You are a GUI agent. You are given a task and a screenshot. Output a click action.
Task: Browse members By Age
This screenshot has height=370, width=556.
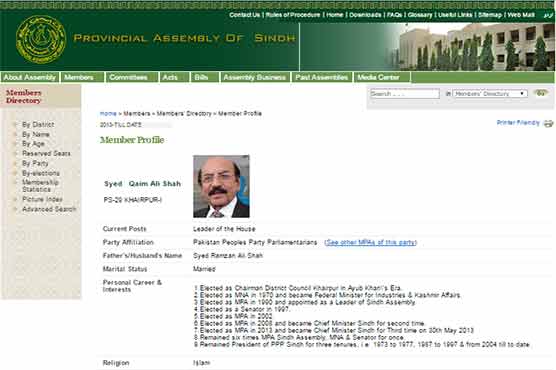point(33,144)
